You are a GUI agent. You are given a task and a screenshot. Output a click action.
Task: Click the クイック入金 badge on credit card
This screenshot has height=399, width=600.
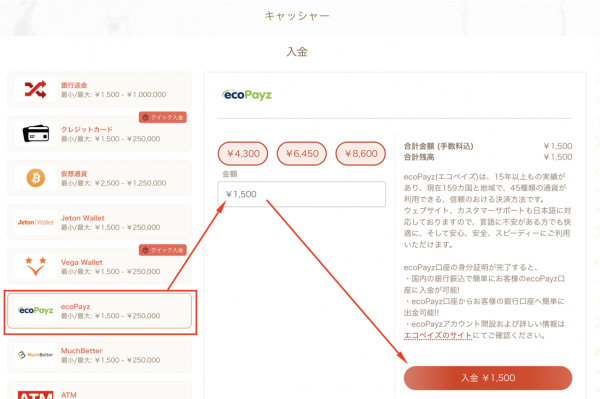click(163, 117)
